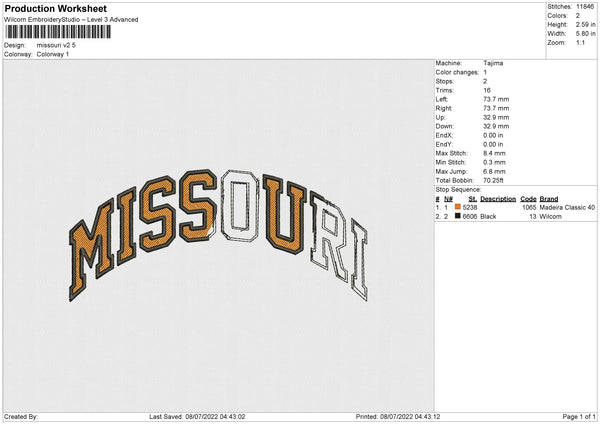Click 'Wilcom EmbroideryStudio – Level 3 Advanced' text
This screenshot has width=600, height=424.
tap(71, 20)
